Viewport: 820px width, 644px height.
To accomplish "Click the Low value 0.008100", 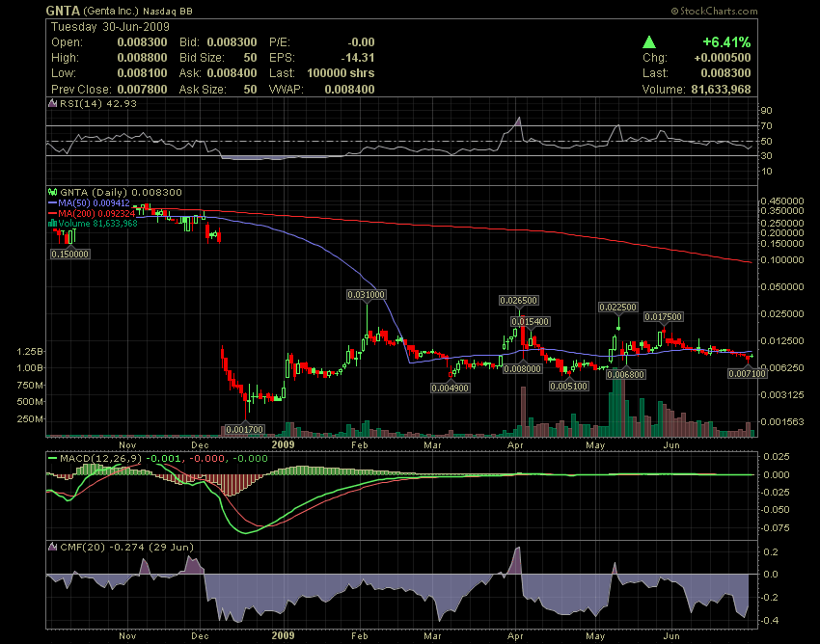I will [x=142, y=73].
